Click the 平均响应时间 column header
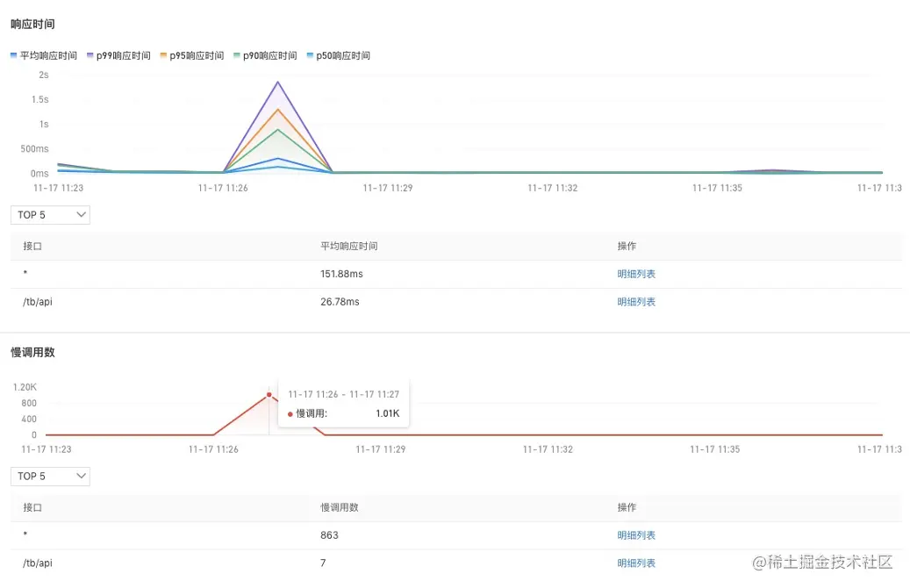Image resolution: width=910 pixels, height=588 pixels. (348, 246)
